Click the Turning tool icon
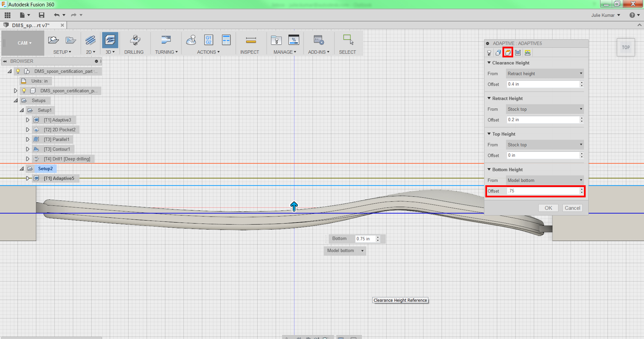The image size is (644, 339). (x=166, y=40)
